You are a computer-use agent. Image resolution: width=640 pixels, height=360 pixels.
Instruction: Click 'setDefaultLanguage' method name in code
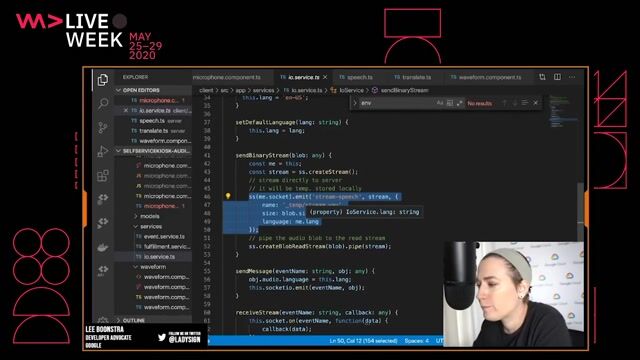tap(266, 122)
